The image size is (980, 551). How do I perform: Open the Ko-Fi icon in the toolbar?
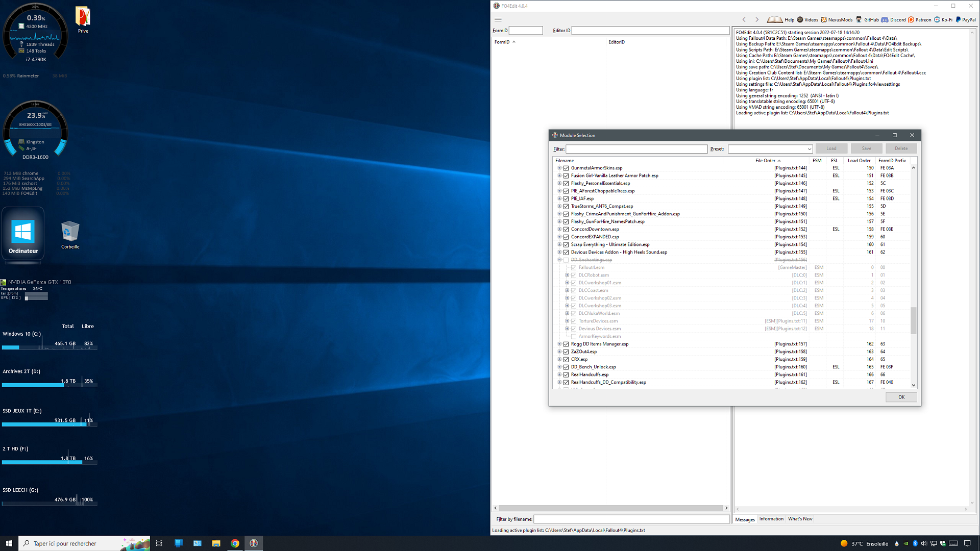937,20
